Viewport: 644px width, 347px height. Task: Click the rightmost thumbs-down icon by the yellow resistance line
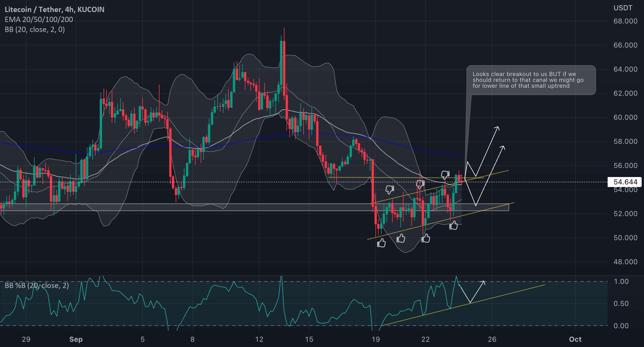445,175
